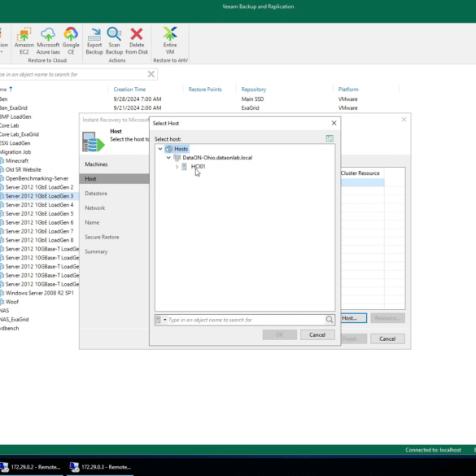
Task: Select Windows Server 2008 R2 SP1
Action: (40, 293)
